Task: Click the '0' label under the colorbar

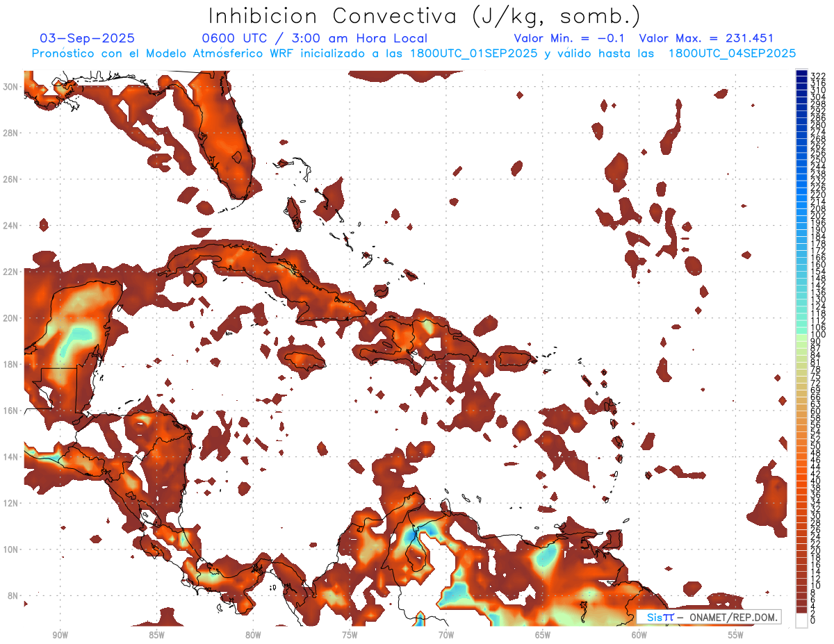Action: click(814, 620)
